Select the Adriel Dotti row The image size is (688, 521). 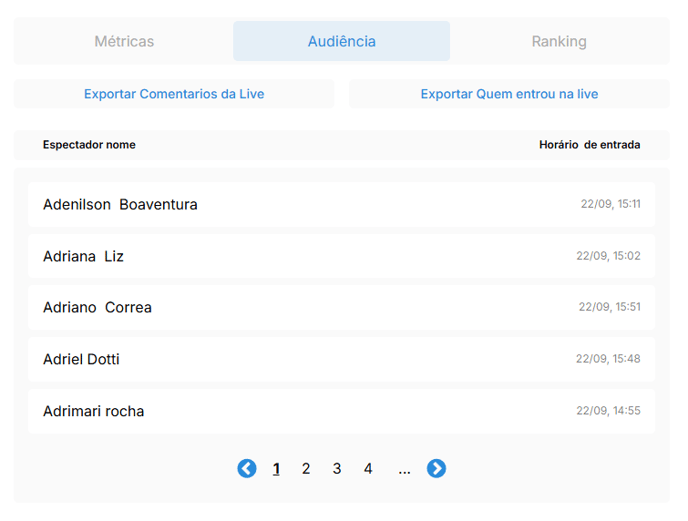tap(341, 359)
